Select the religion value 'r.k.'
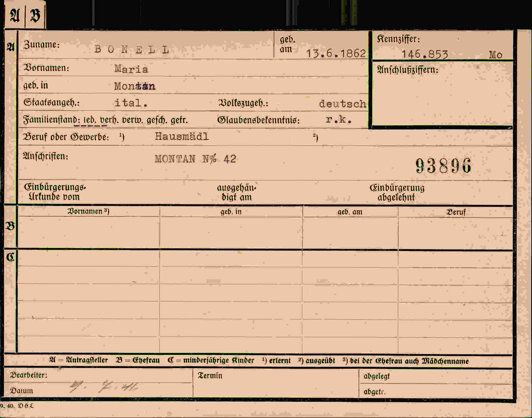This screenshot has width=532, height=418. [x=339, y=119]
